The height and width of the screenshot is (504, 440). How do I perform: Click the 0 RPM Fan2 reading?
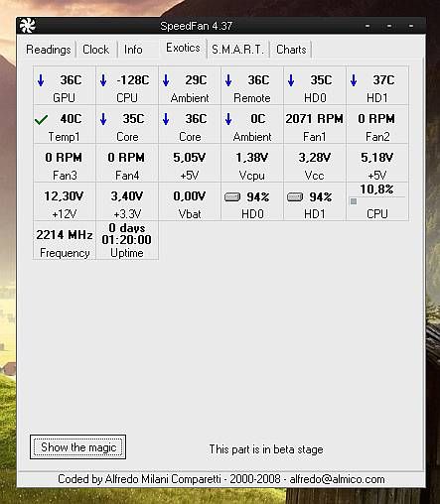click(x=376, y=119)
